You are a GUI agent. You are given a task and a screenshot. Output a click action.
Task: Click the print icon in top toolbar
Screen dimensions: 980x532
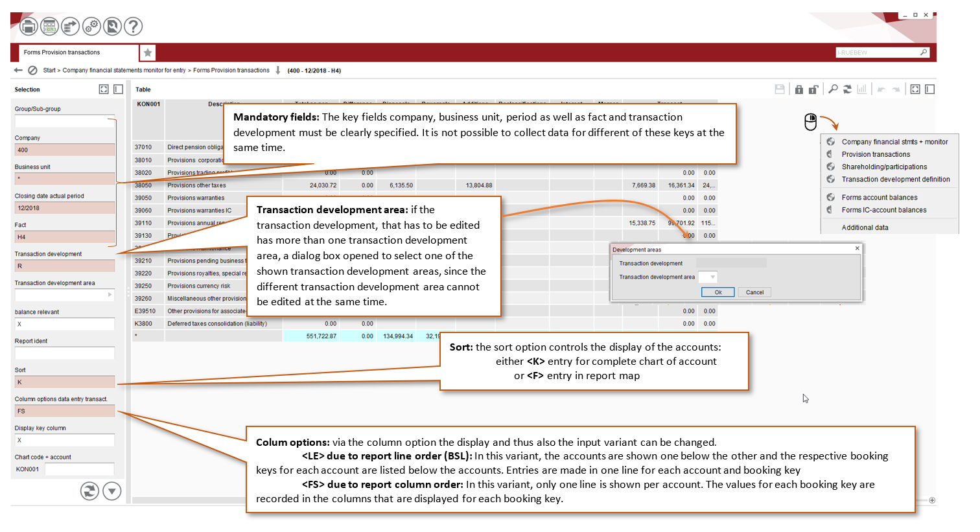tap(29, 27)
